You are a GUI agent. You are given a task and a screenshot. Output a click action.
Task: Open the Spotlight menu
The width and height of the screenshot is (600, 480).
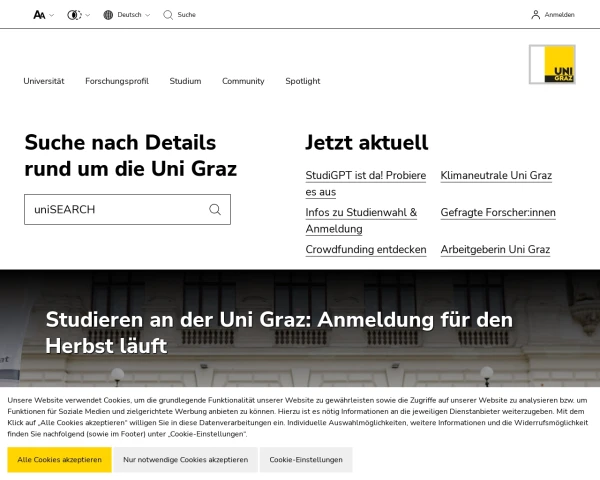pyautogui.click(x=303, y=81)
